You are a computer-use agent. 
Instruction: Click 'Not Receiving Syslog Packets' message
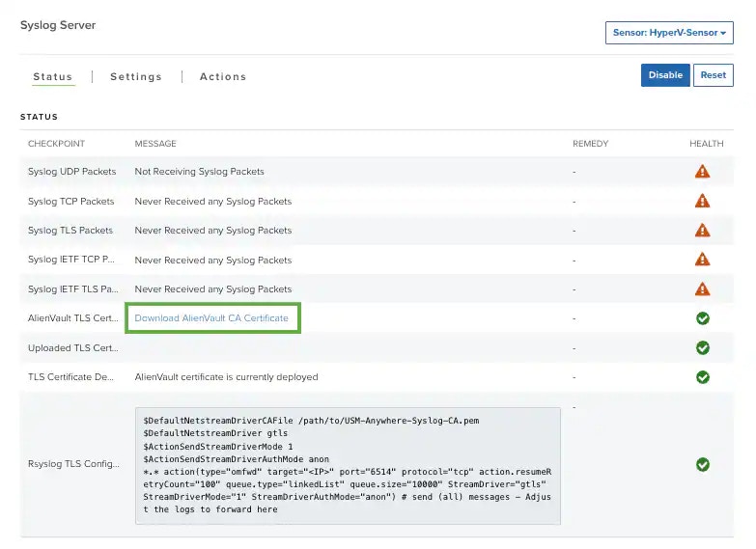pyautogui.click(x=199, y=172)
